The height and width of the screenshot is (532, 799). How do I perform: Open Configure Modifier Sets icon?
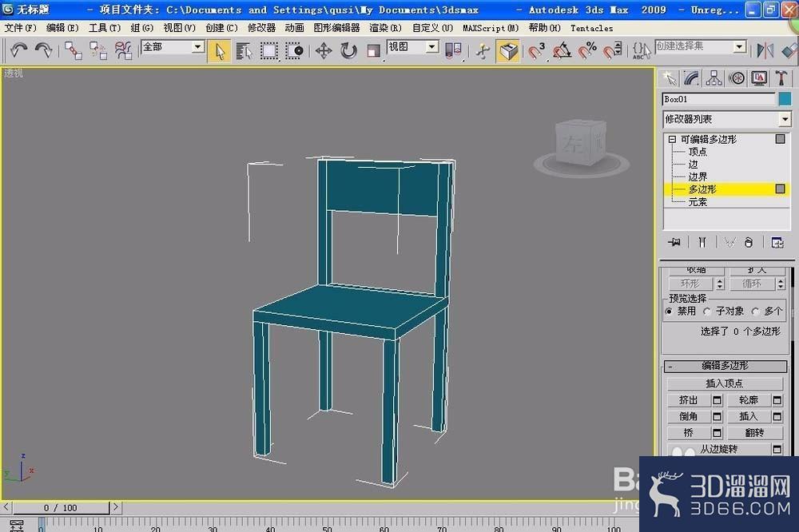coord(777,242)
